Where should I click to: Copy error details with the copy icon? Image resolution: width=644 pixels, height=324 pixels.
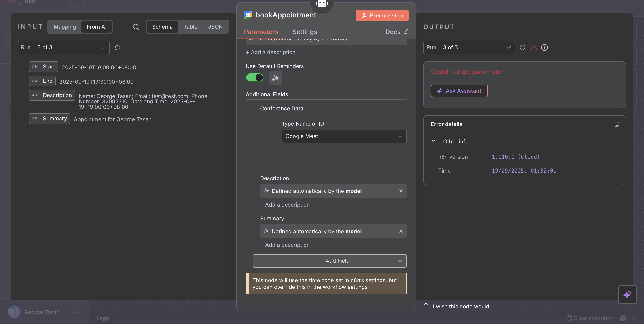tap(617, 124)
